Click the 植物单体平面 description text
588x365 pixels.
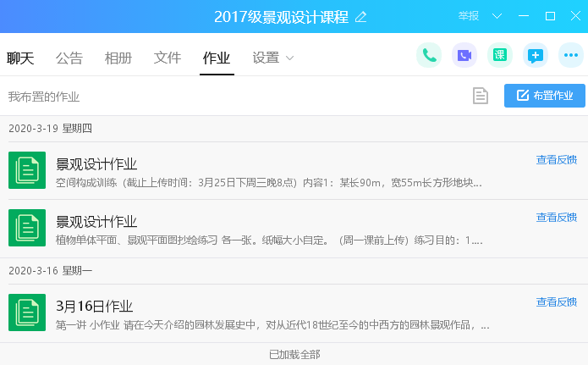coord(269,241)
